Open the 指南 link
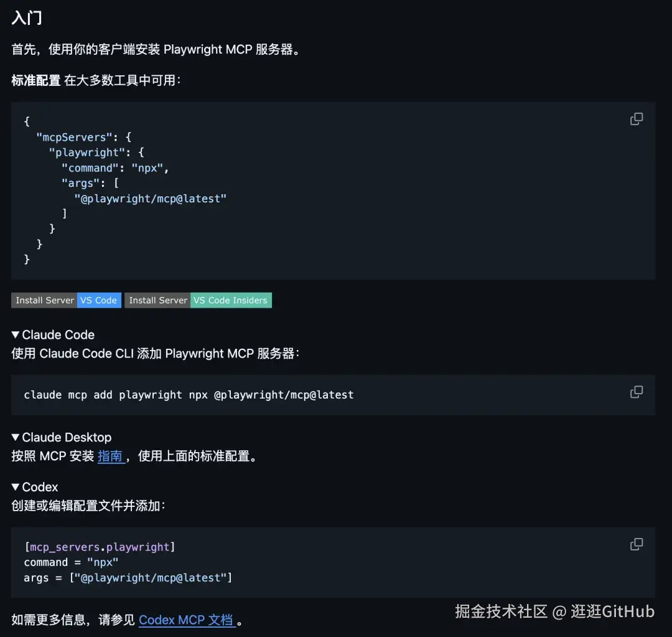 pyautogui.click(x=111, y=456)
